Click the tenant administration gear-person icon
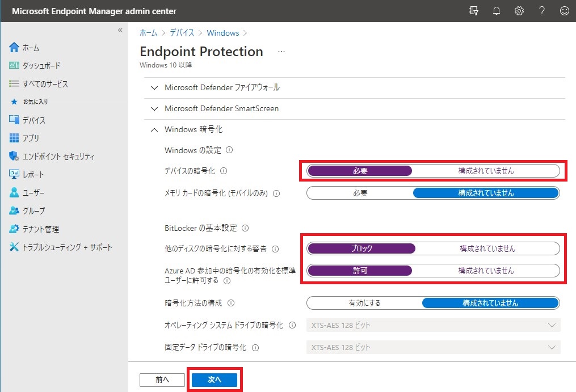The width and height of the screenshot is (576, 392). pos(14,229)
